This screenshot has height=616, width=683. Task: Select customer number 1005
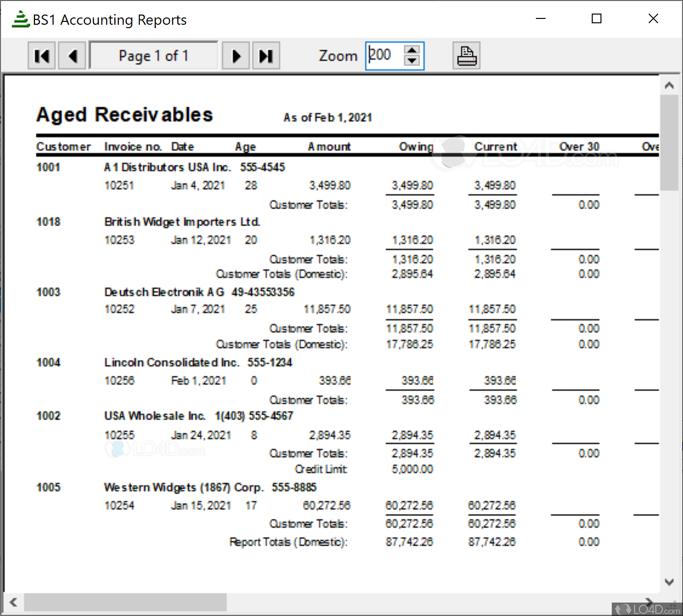point(49,487)
